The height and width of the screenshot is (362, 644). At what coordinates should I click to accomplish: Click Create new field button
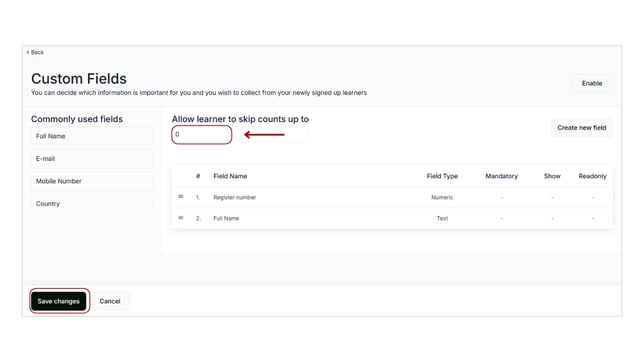point(582,128)
